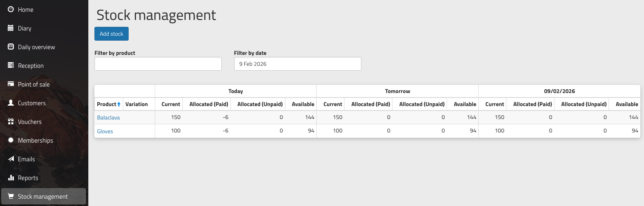Click the Home dashboard icon
The image size is (644, 206).
[11, 9]
